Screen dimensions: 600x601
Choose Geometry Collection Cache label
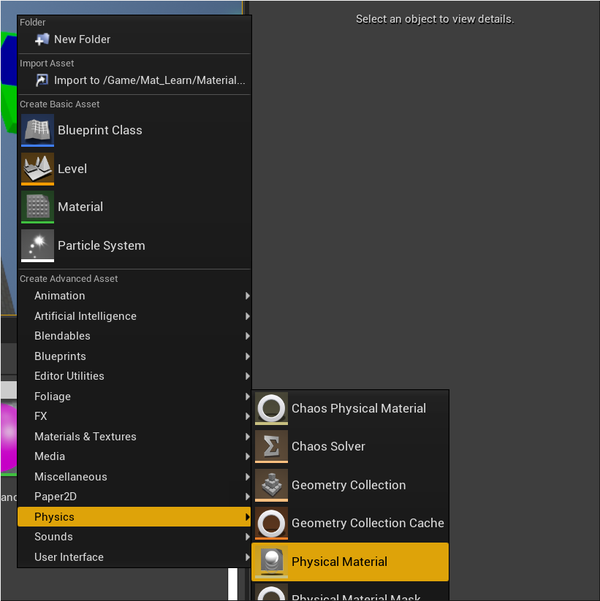pyautogui.click(x=368, y=523)
